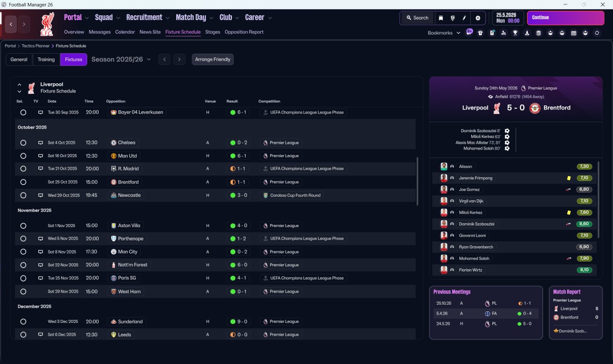Switch to the Training tab
The height and width of the screenshot is (364, 613).
(46, 59)
